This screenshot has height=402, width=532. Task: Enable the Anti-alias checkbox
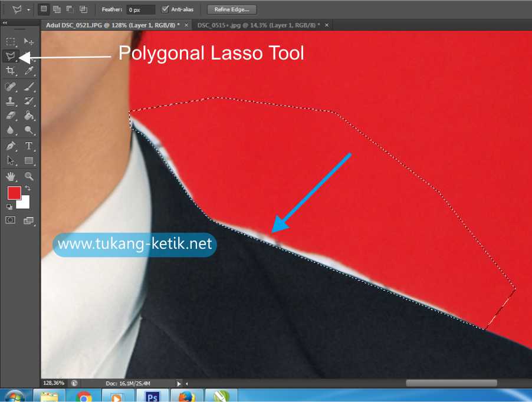pyautogui.click(x=165, y=9)
